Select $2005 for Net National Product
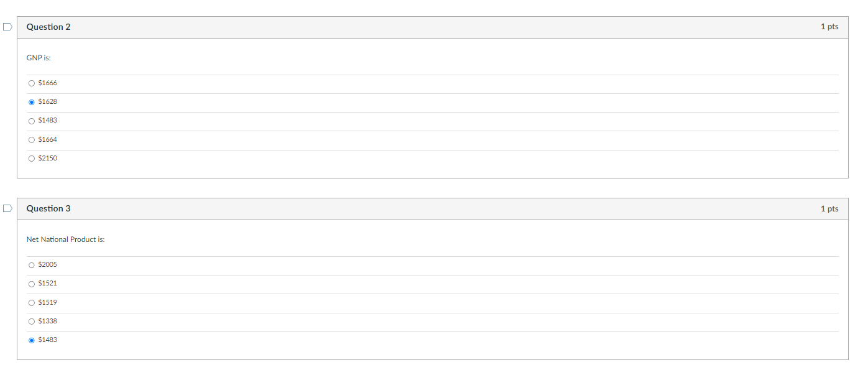The width and height of the screenshot is (868, 375). 31,264
